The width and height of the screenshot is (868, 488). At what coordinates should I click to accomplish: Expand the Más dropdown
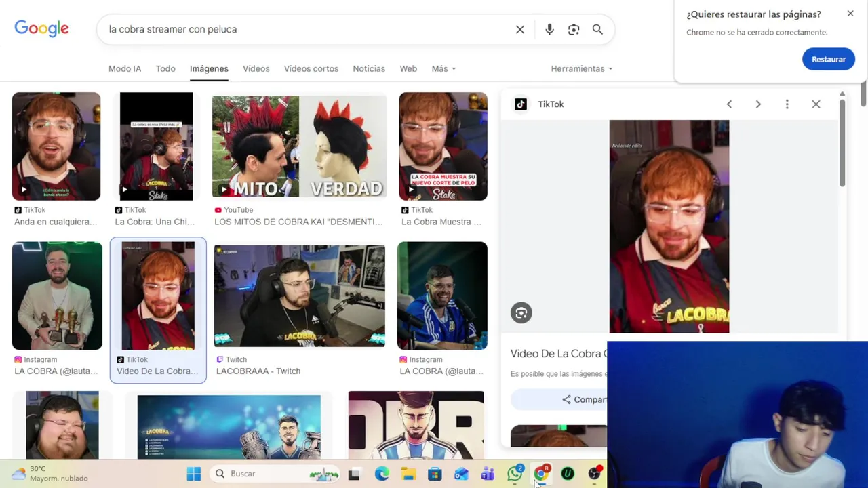[443, 68]
